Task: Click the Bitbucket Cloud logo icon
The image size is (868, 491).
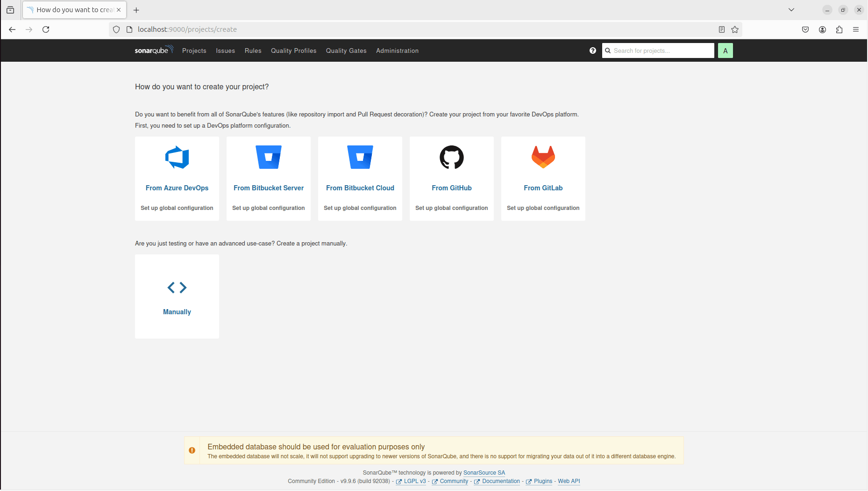Action: [x=360, y=157]
